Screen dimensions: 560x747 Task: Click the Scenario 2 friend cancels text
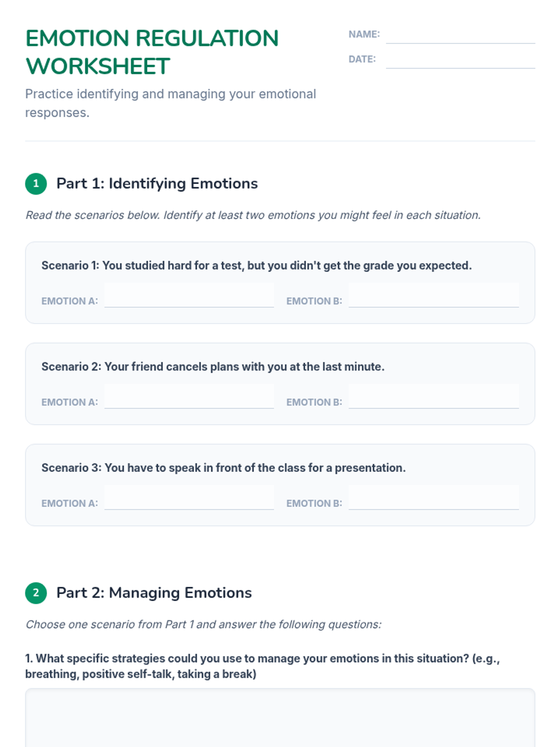pos(213,367)
